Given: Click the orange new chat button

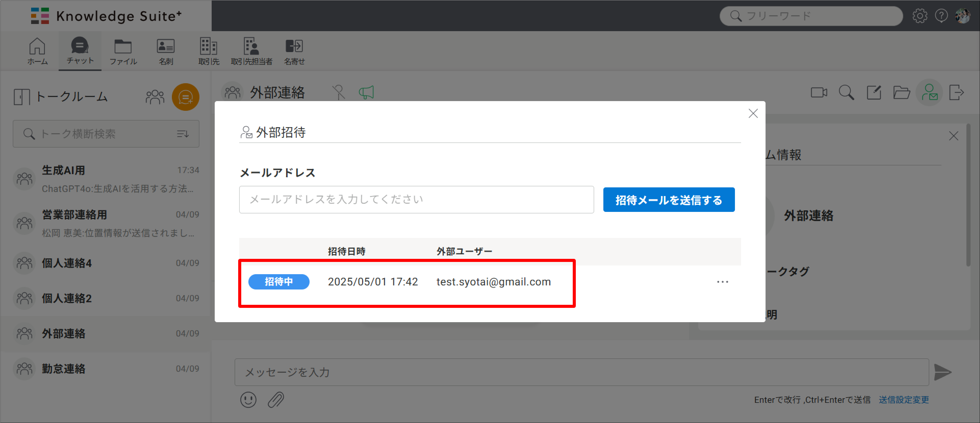Looking at the screenshot, I should [x=185, y=97].
